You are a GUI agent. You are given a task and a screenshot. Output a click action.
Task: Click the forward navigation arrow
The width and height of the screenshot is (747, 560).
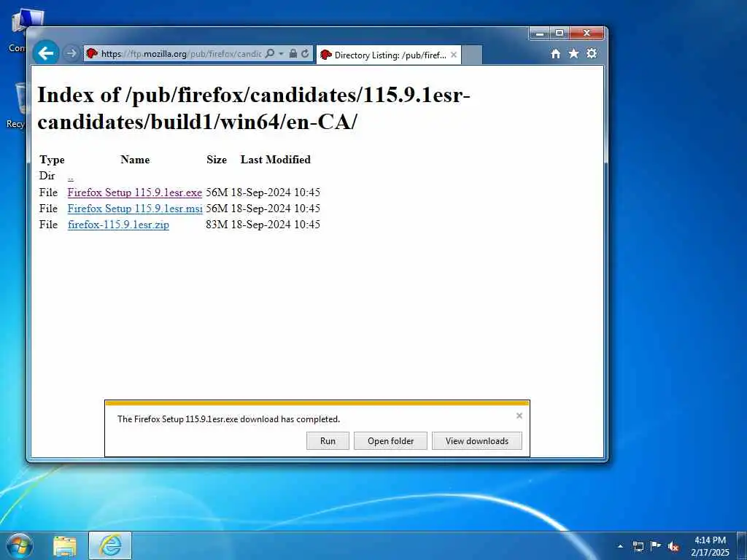(x=71, y=53)
